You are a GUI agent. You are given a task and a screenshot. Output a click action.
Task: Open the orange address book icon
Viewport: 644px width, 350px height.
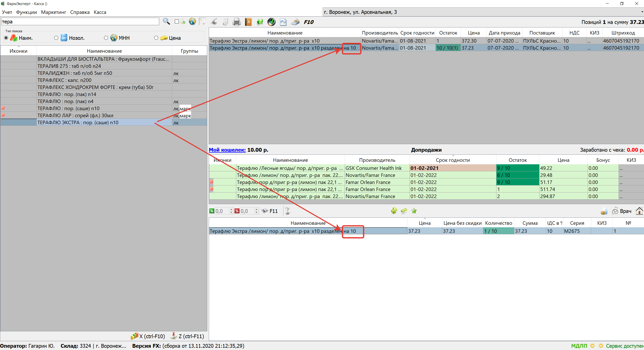tap(248, 22)
